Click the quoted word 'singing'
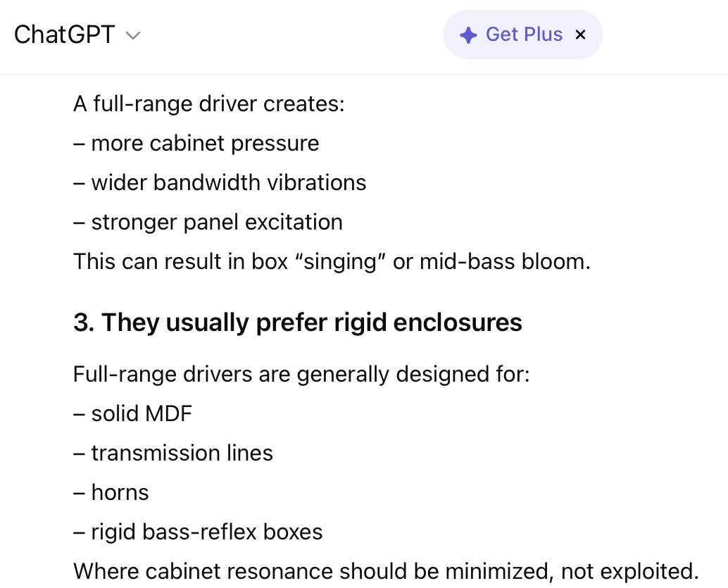This screenshot has width=728, height=588. point(341,261)
